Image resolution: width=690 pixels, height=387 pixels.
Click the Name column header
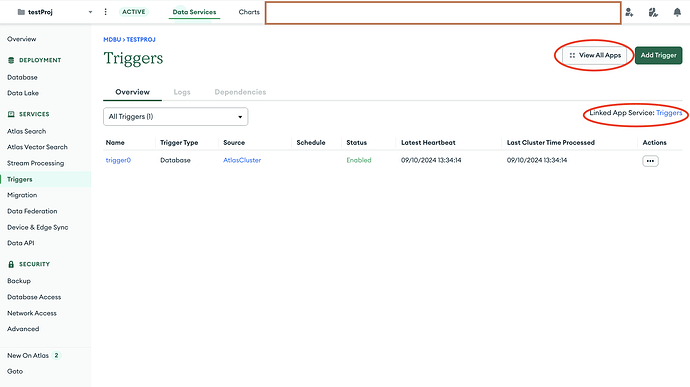click(x=115, y=143)
